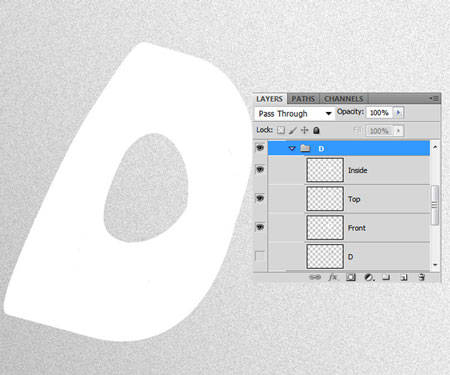Hide the Top layer
450x375 pixels.
(260, 198)
